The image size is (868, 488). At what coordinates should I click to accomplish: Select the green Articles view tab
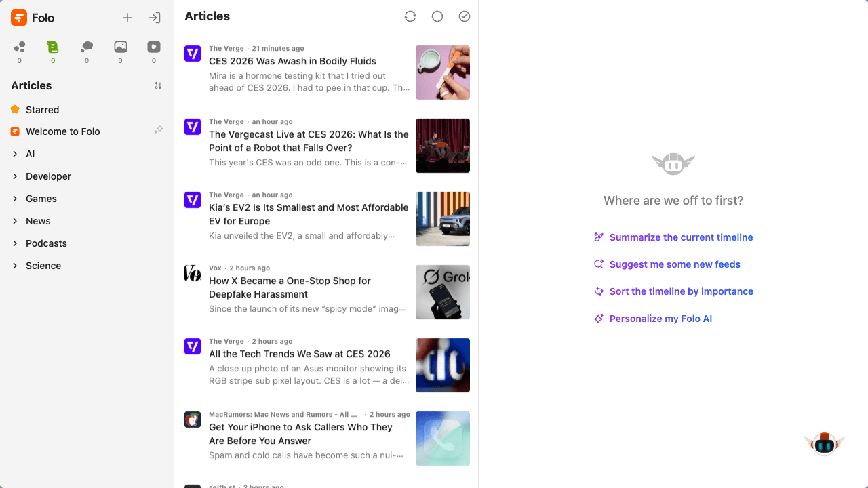coord(53,52)
